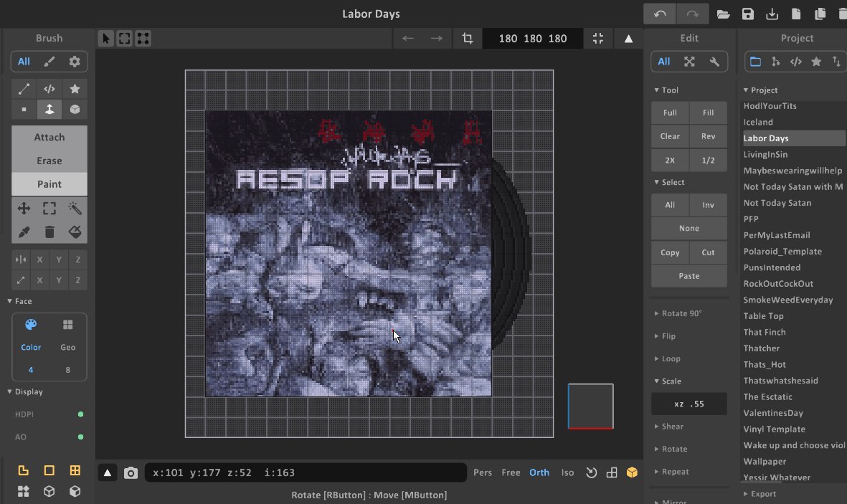Select the star brush icon

click(75, 89)
